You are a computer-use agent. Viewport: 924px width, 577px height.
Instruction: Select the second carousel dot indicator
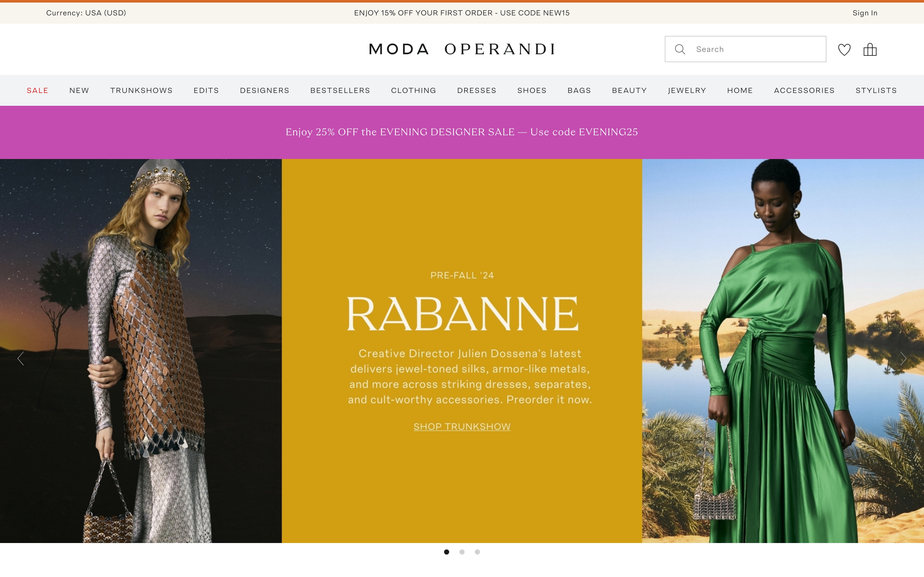[x=462, y=552]
